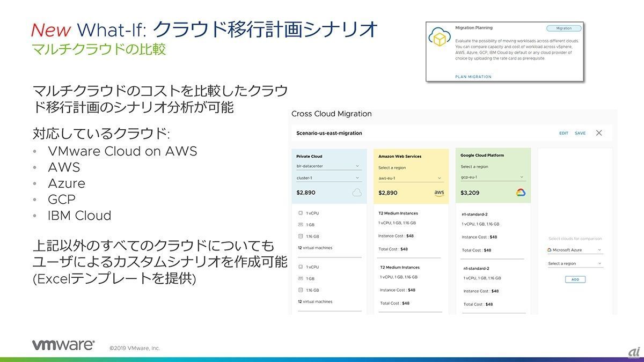Click the Microsoft Azure icon in dropdown
The width and height of the screenshot is (644, 362).
coord(550,250)
